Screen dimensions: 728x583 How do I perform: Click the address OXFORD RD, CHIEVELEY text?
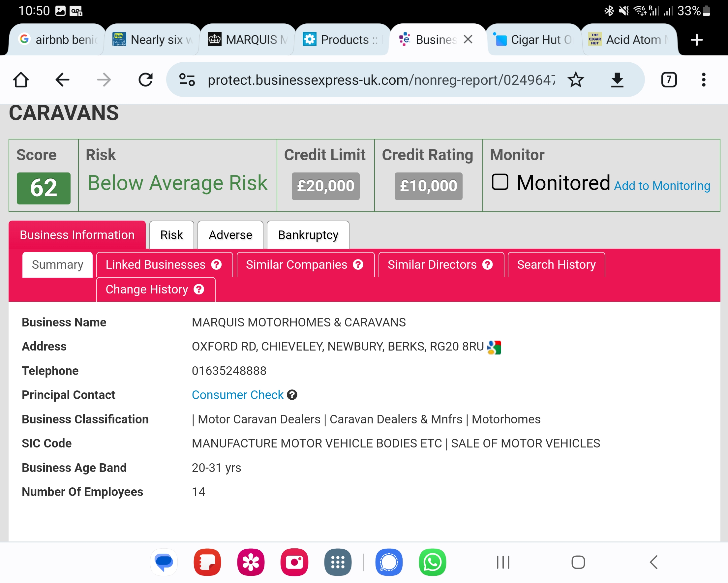338,347
